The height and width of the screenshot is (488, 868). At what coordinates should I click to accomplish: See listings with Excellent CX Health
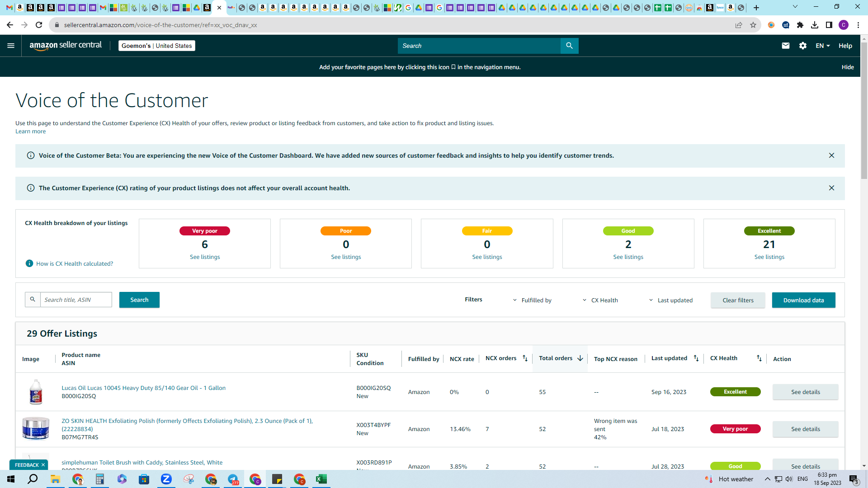point(769,257)
